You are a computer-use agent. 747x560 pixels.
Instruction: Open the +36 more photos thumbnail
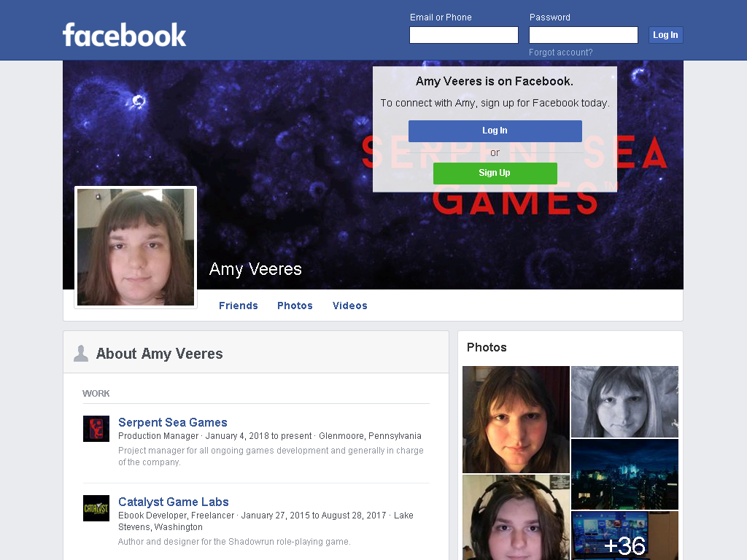coord(624,536)
